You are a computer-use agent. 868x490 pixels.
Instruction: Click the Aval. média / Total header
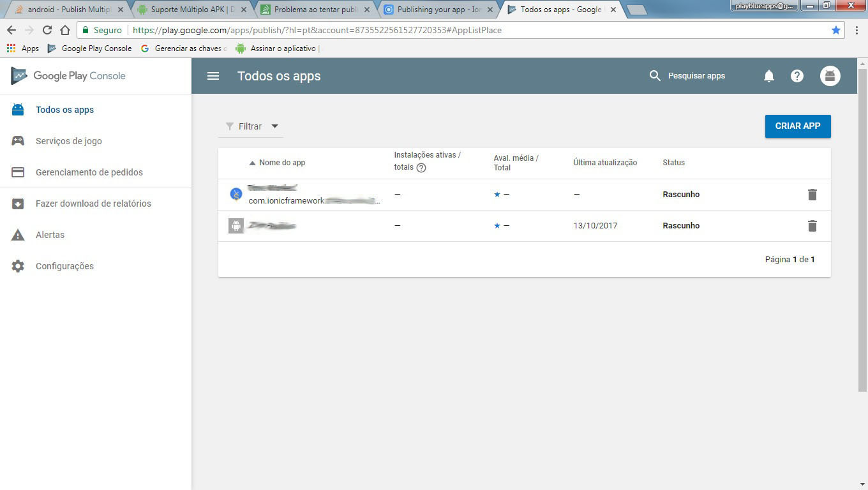coord(516,163)
